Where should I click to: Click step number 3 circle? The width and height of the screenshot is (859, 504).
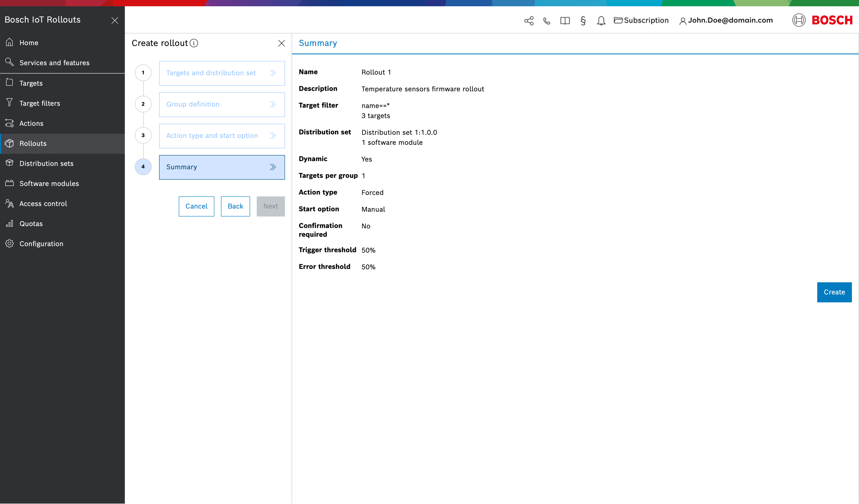143,135
